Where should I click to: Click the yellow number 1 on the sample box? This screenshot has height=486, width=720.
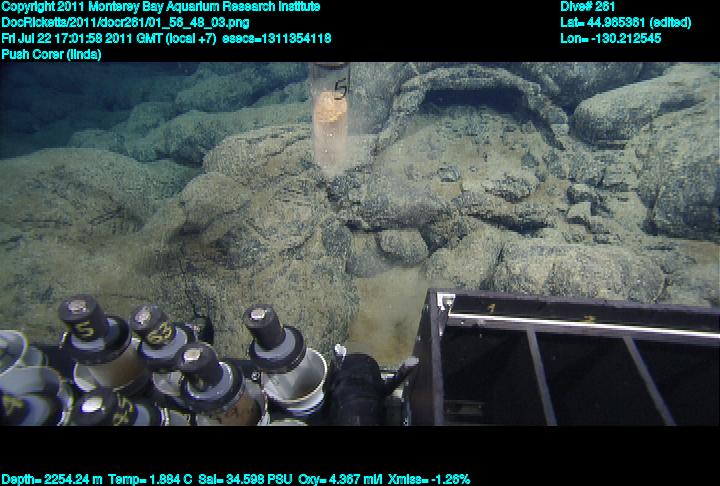[x=490, y=307]
